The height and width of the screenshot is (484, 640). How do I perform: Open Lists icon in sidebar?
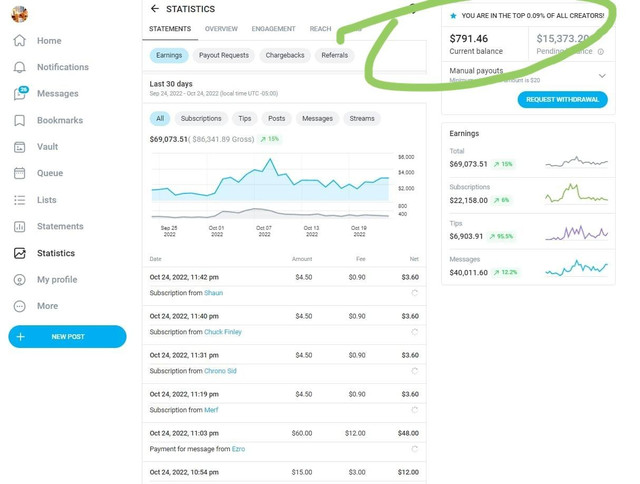(x=20, y=200)
